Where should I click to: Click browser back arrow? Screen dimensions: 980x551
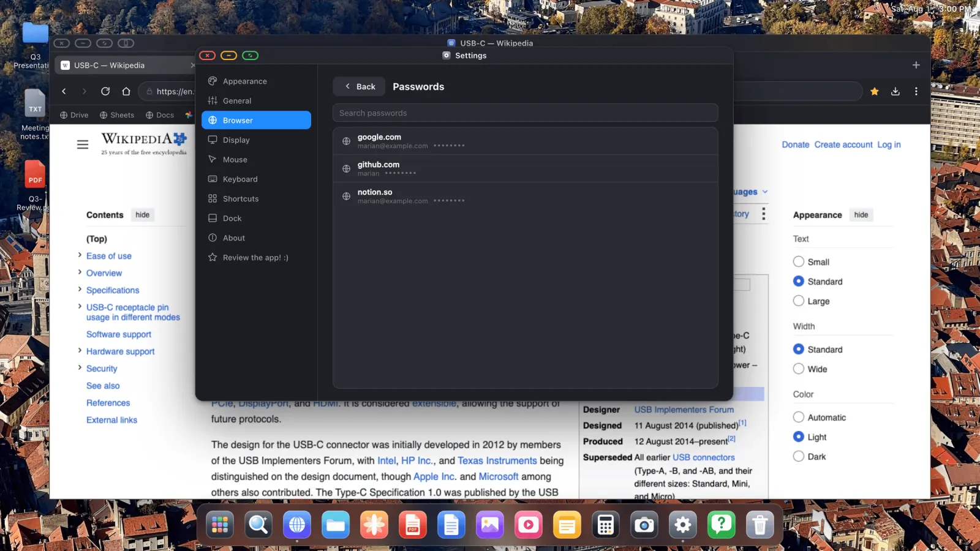pos(64,91)
